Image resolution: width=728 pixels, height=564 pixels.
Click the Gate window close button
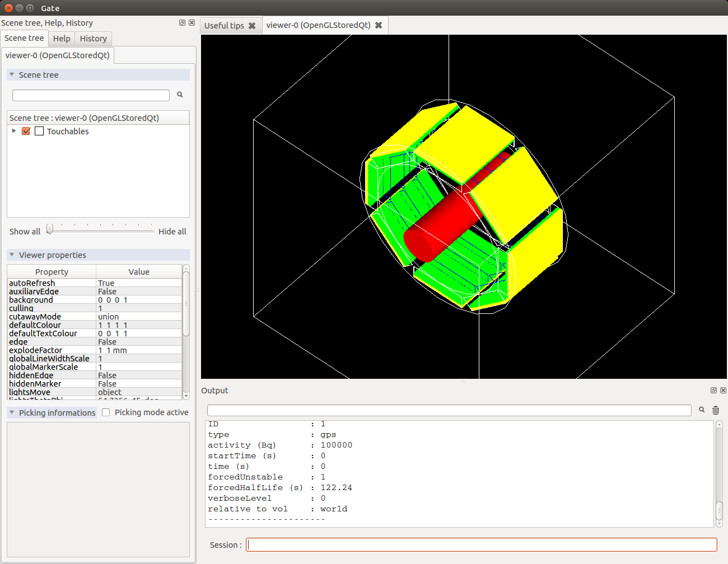coord(8,8)
